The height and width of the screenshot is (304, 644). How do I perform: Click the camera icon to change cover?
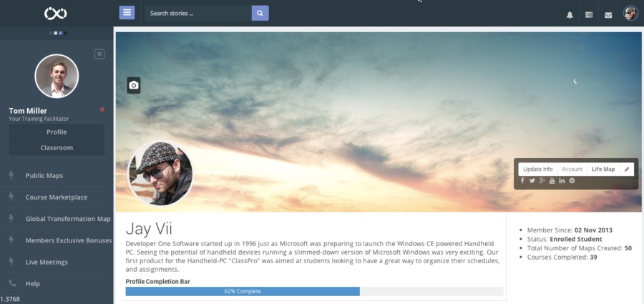tap(134, 85)
